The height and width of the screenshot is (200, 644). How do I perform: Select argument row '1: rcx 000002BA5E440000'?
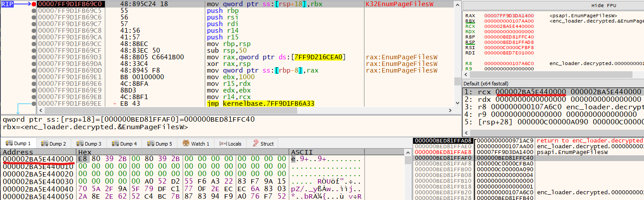coord(553,92)
